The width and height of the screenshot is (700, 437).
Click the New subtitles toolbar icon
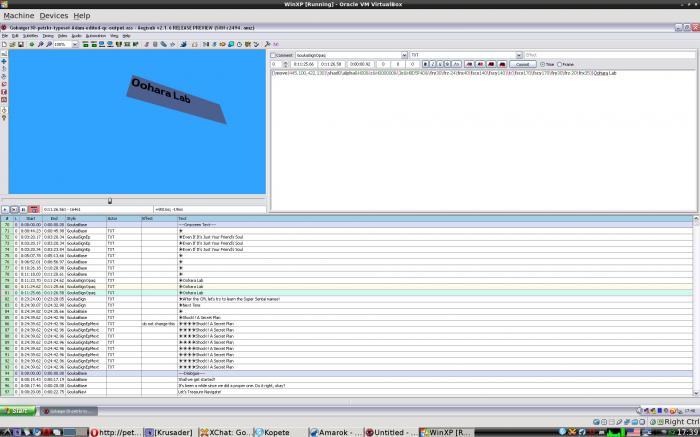(x=4, y=44)
